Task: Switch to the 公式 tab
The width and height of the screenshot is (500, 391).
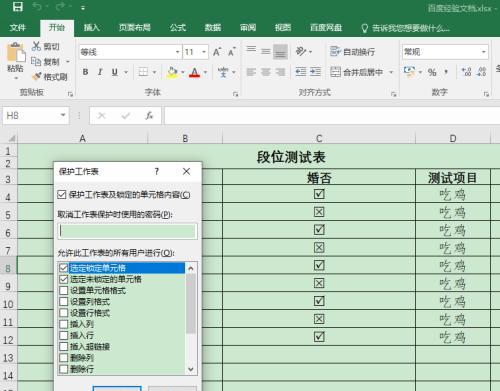Action: [x=178, y=27]
